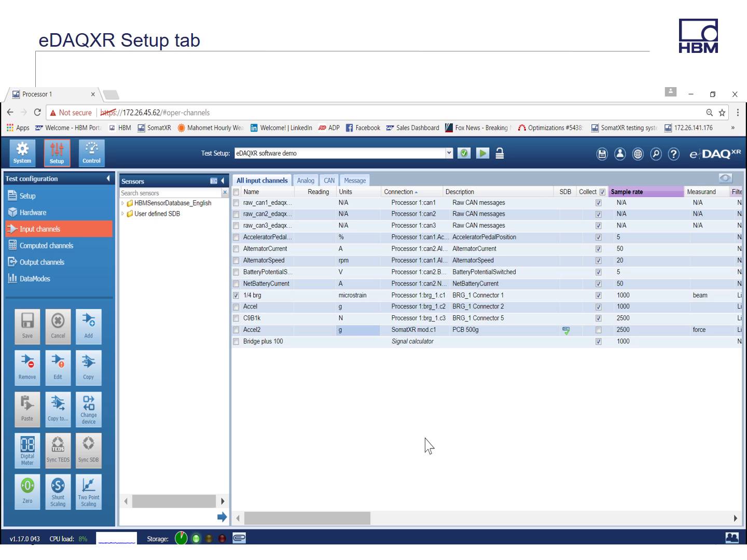Select Input channels in sidebar
Screen dimensions: 747x560
click(x=59, y=229)
